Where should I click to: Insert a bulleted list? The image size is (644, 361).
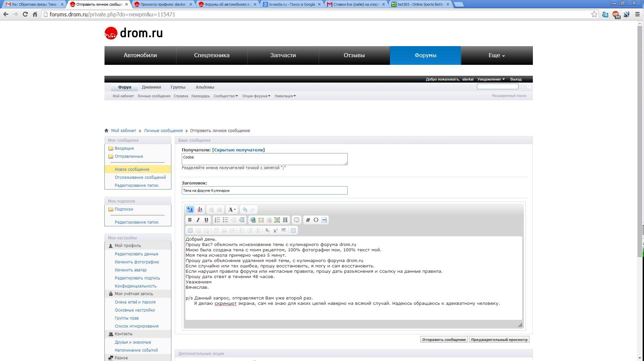point(225,220)
